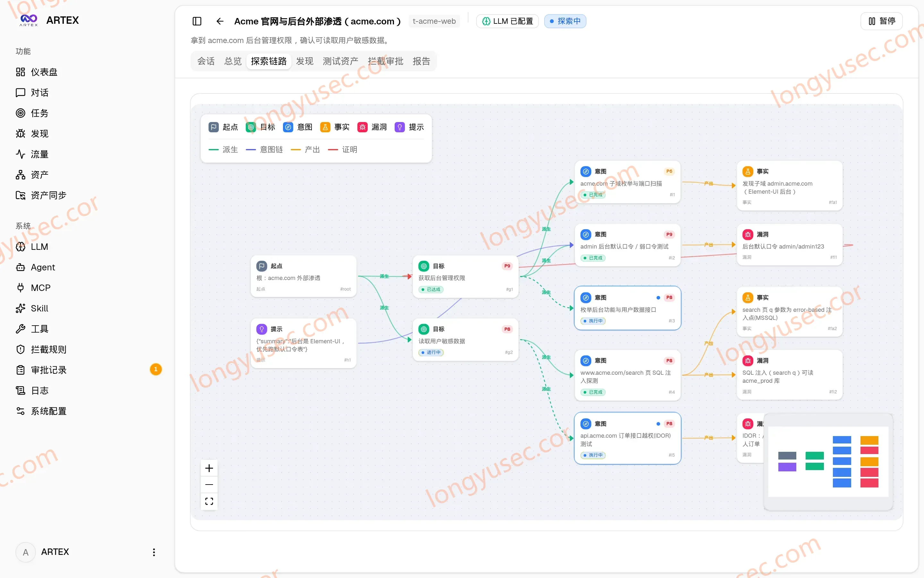Fit the graph view to screen
This screenshot has width=924, height=578.
pyautogui.click(x=209, y=501)
